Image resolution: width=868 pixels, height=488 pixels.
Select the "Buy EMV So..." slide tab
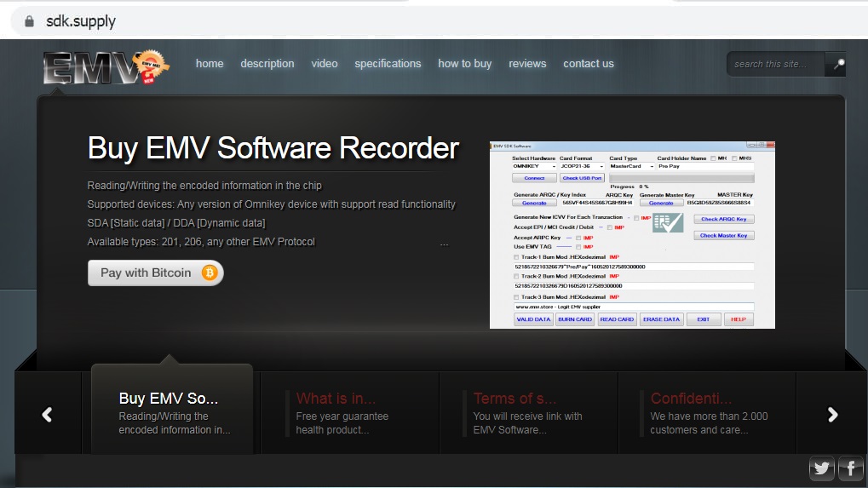(172, 413)
